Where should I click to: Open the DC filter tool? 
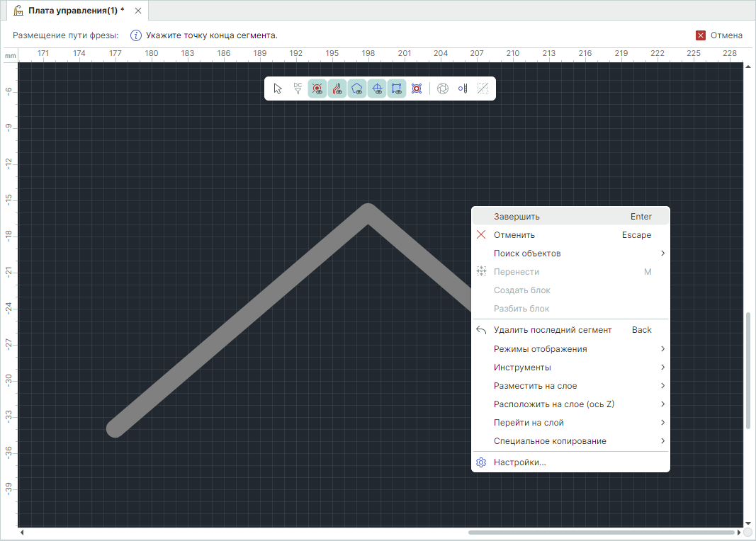298,89
